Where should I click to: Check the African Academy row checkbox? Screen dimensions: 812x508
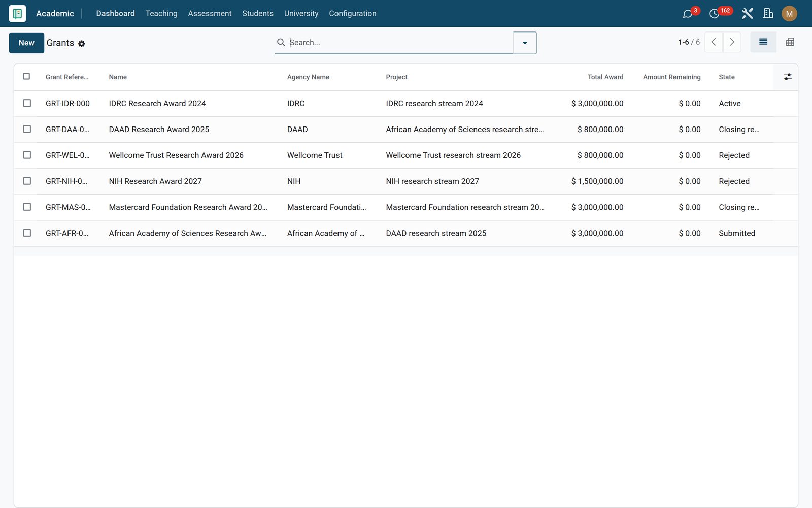click(27, 233)
